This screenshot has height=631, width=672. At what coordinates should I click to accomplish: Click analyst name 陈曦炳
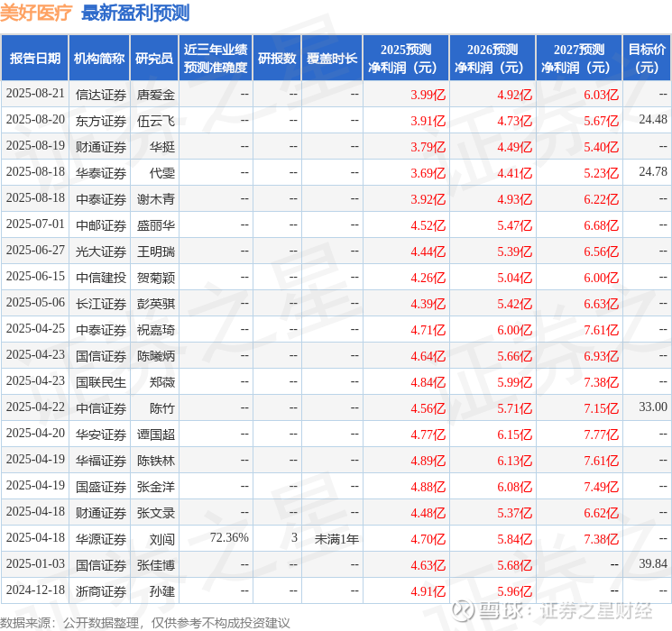[x=155, y=356]
